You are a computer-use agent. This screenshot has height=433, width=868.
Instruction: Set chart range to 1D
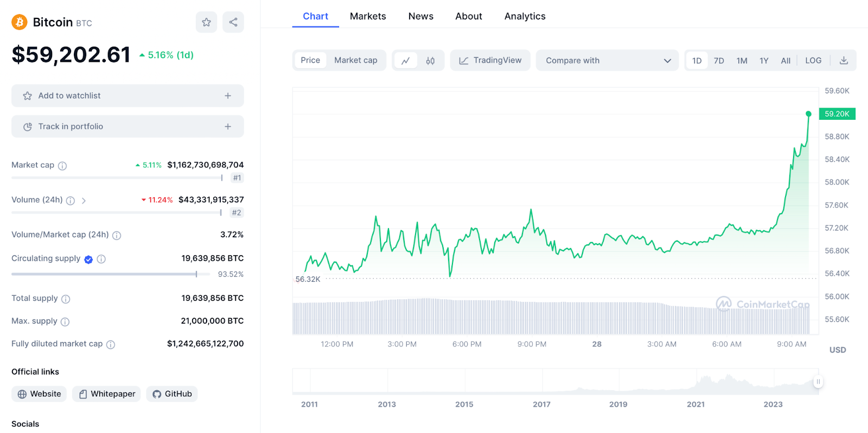click(x=697, y=61)
